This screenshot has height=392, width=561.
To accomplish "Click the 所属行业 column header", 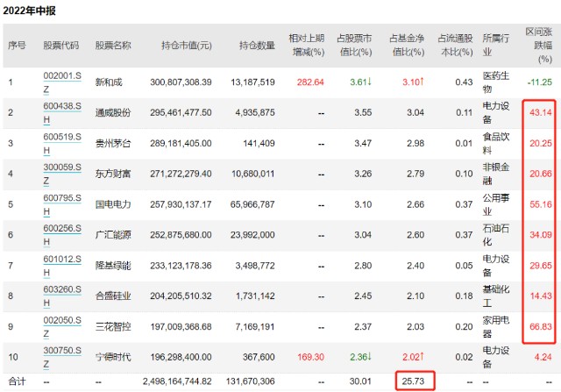I will [x=495, y=45].
